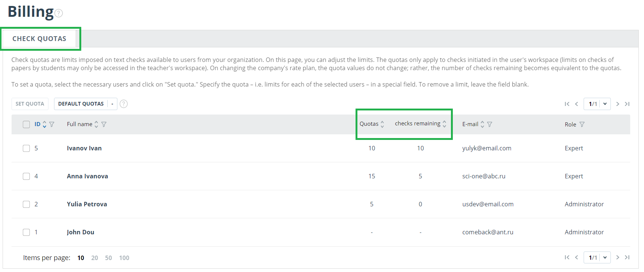The width and height of the screenshot is (644, 272).
Task: Set items per page to 50
Action: coord(108,258)
